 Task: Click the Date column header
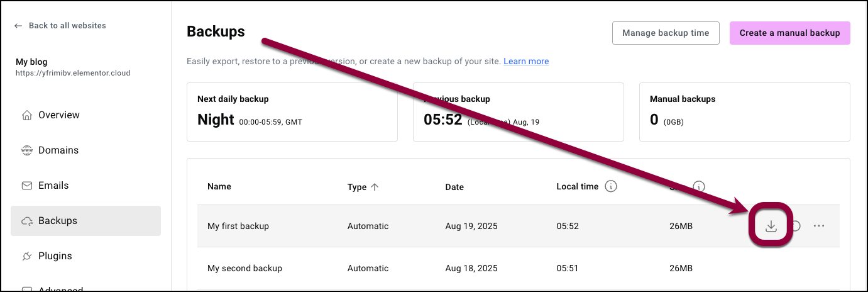coord(454,187)
